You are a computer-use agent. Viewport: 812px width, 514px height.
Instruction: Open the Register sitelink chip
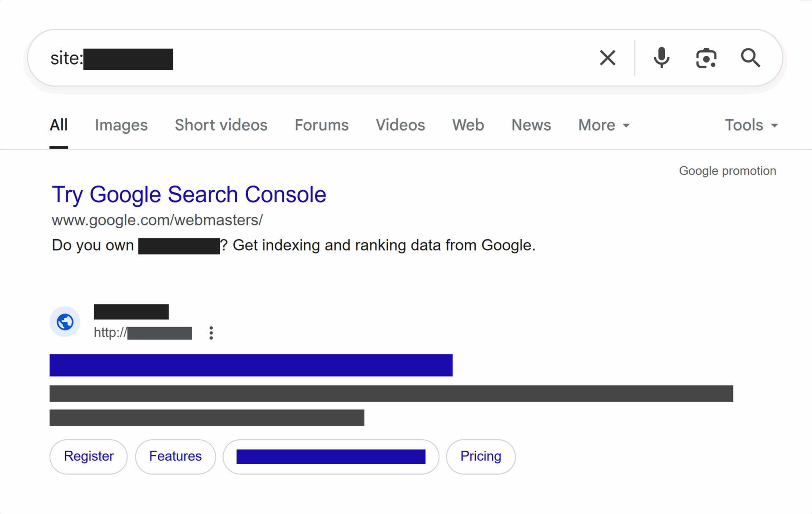click(x=88, y=457)
